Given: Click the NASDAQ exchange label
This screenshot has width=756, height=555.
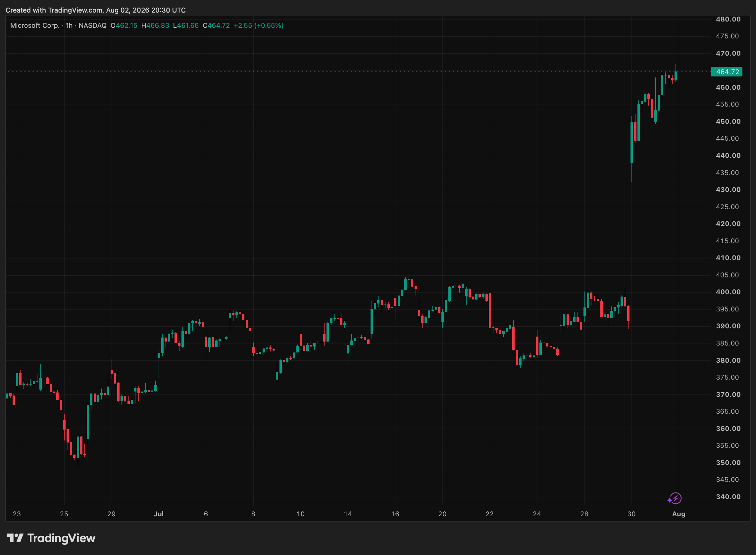Looking at the screenshot, I should pos(92,25).
